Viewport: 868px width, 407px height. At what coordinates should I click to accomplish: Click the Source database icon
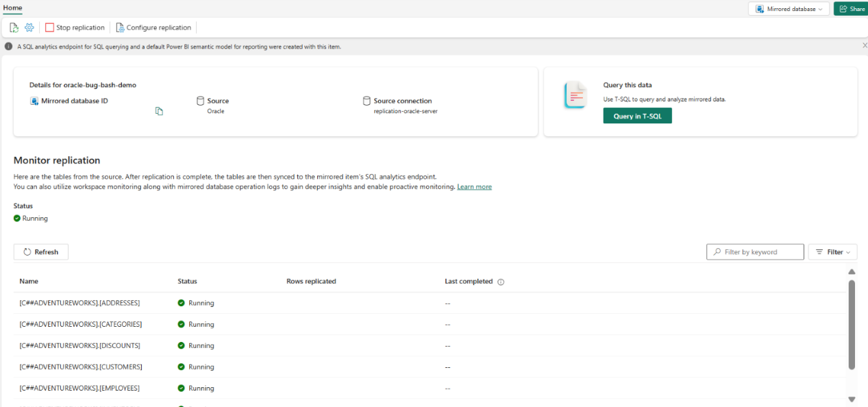click(x=199, y=100)
